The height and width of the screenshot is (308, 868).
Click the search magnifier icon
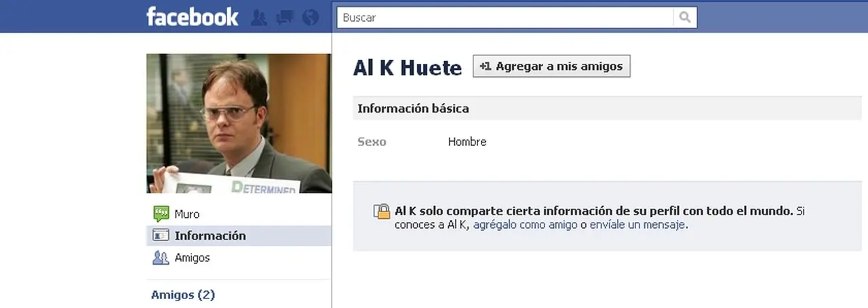[684, 18]
